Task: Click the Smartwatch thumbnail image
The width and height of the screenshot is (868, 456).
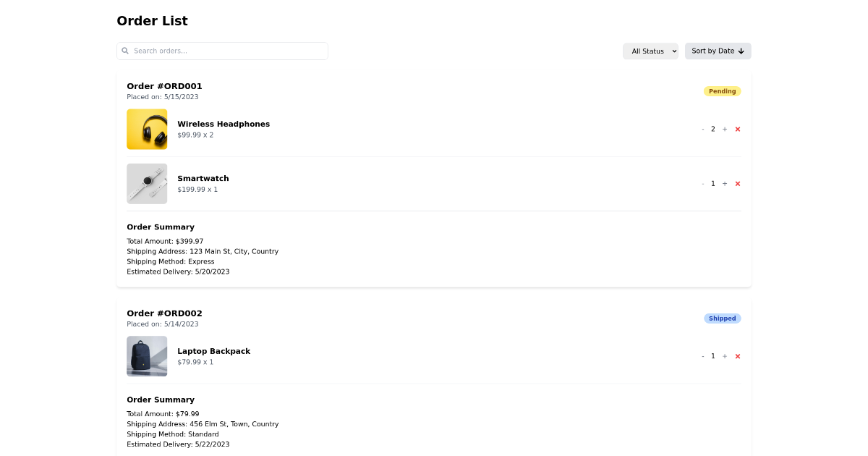Action: (147, 183)
